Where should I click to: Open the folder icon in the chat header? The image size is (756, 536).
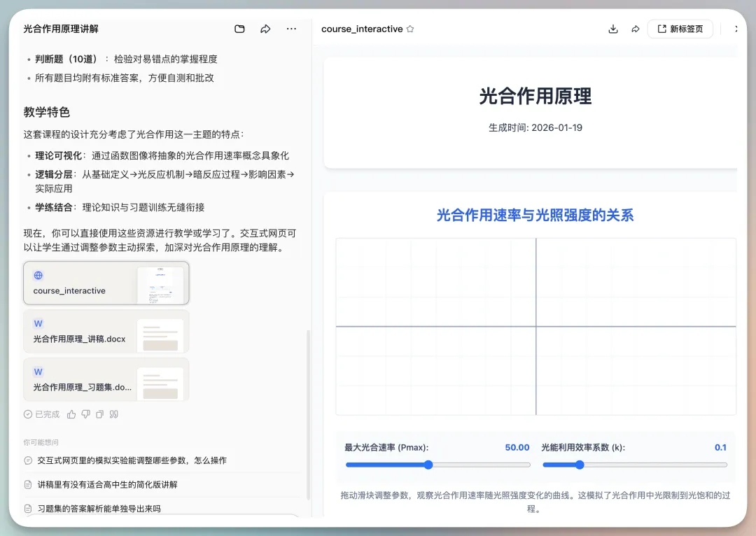coord(239,29)
